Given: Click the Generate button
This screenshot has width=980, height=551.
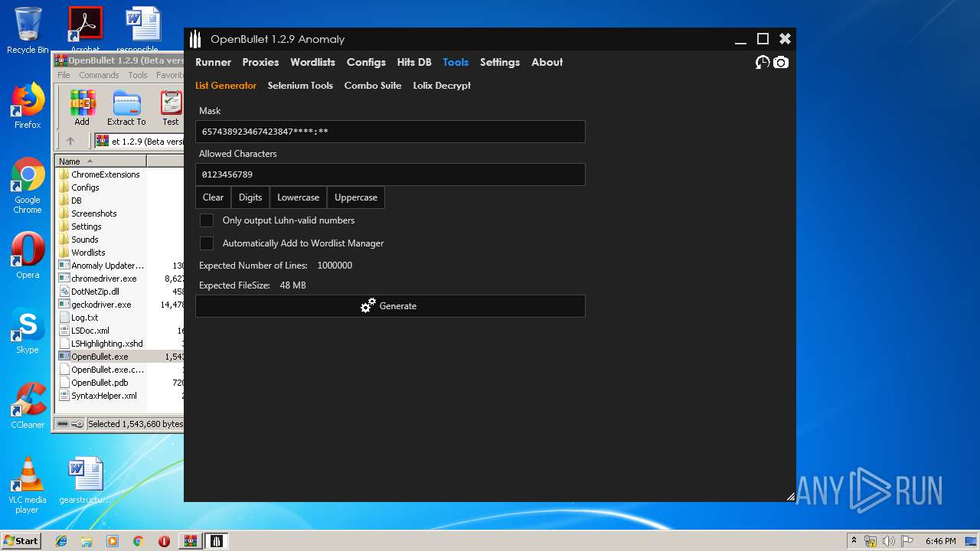Looking at the screenshot, I should [x=390, y=306].
